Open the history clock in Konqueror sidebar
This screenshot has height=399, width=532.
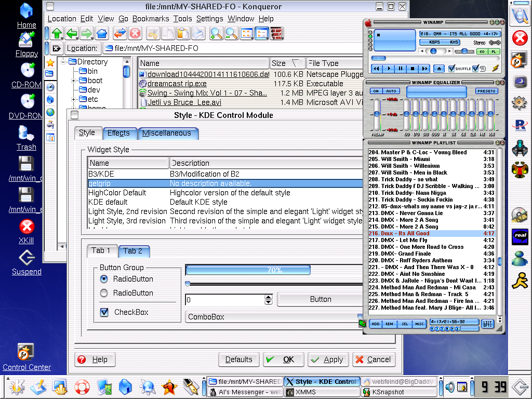[50, 87]
